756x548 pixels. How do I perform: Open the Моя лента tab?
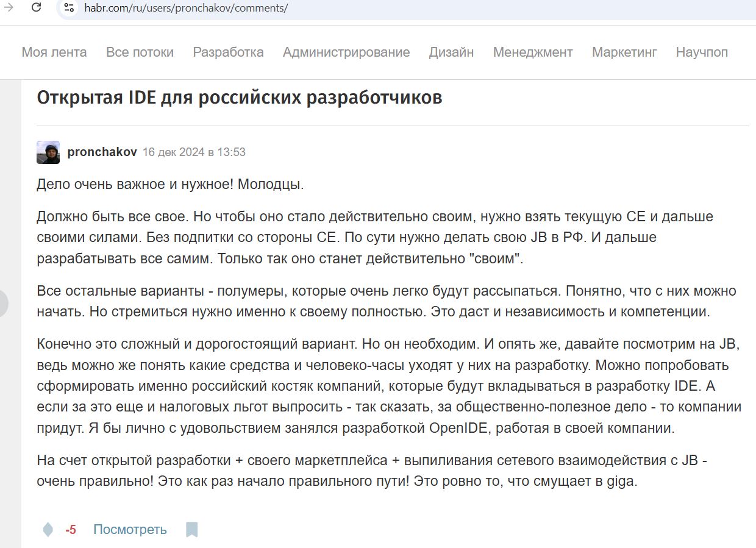click(54, 52)
